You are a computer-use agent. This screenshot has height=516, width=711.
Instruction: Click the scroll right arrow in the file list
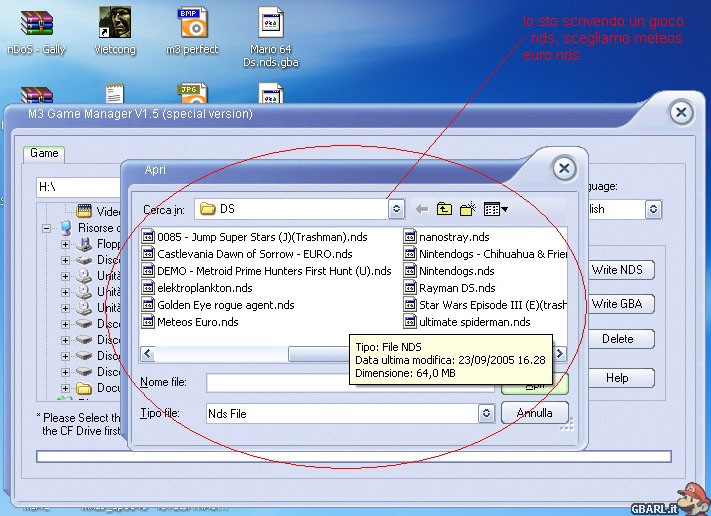point(560,353)
